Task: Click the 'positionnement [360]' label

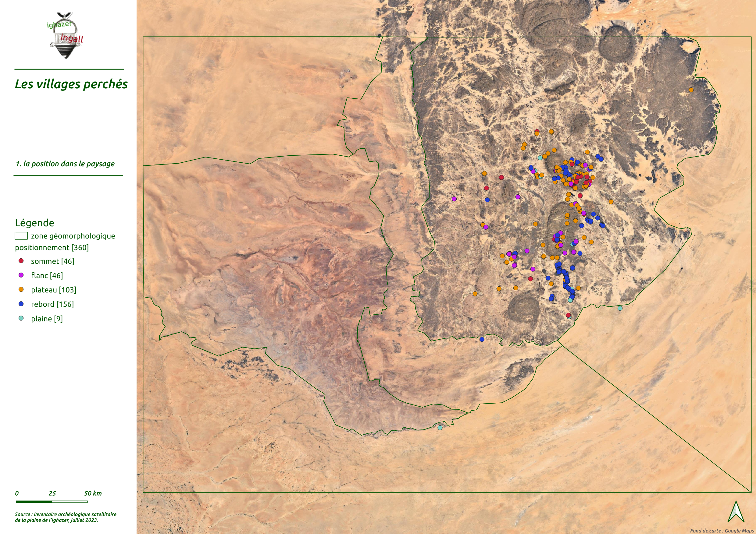Action: (52, 247)
